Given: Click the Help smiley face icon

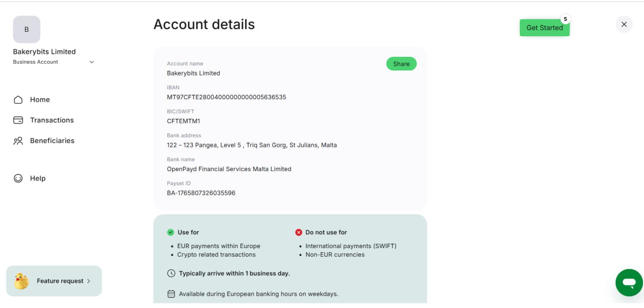Looking at the screenshot, I should click(x=18, y=178).
